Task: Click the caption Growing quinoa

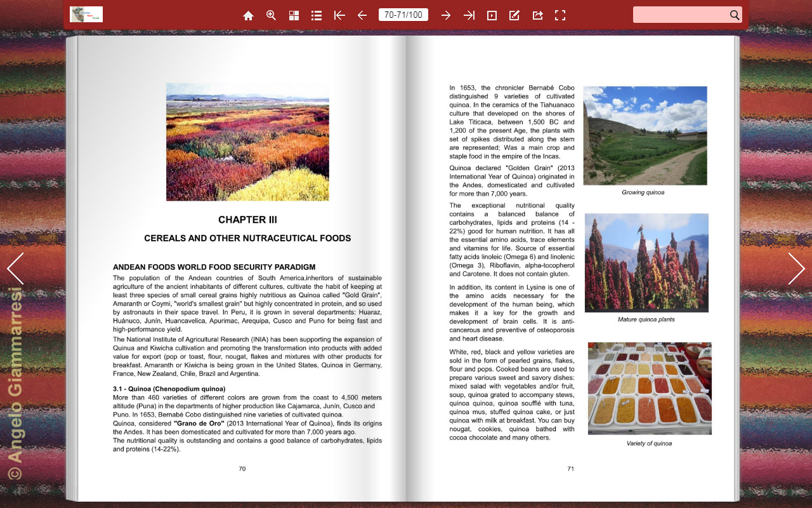Action: [643, 192]
